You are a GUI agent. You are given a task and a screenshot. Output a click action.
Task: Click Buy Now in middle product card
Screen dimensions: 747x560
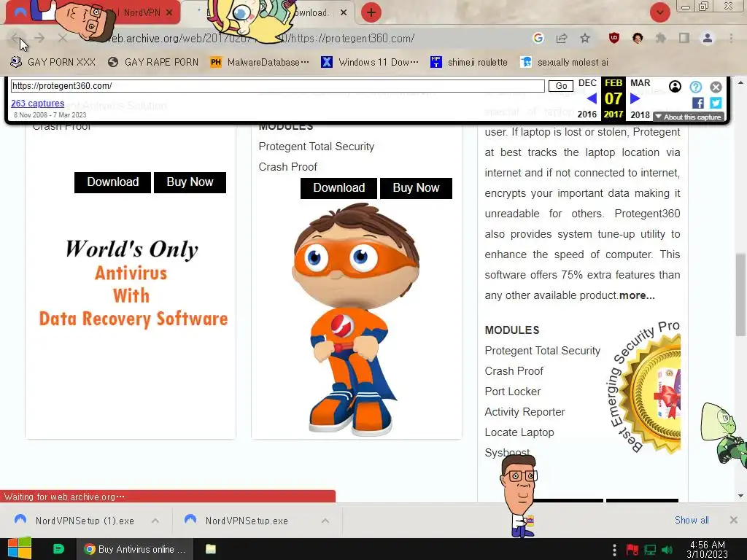coord(416,188)
